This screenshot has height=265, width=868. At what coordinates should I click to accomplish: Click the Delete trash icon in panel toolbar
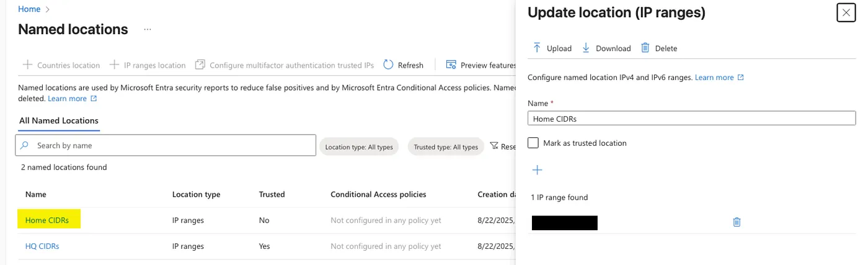pyautogui.click(x=645, y=48)
